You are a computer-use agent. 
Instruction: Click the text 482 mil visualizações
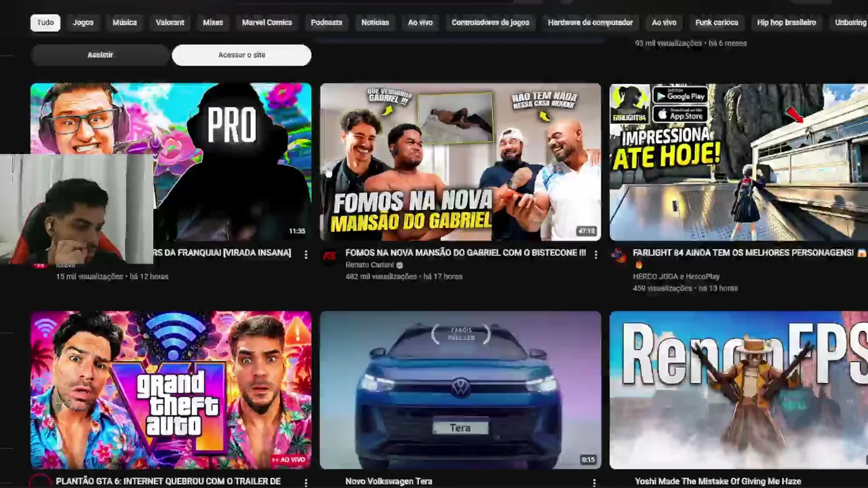click(381, 277)
